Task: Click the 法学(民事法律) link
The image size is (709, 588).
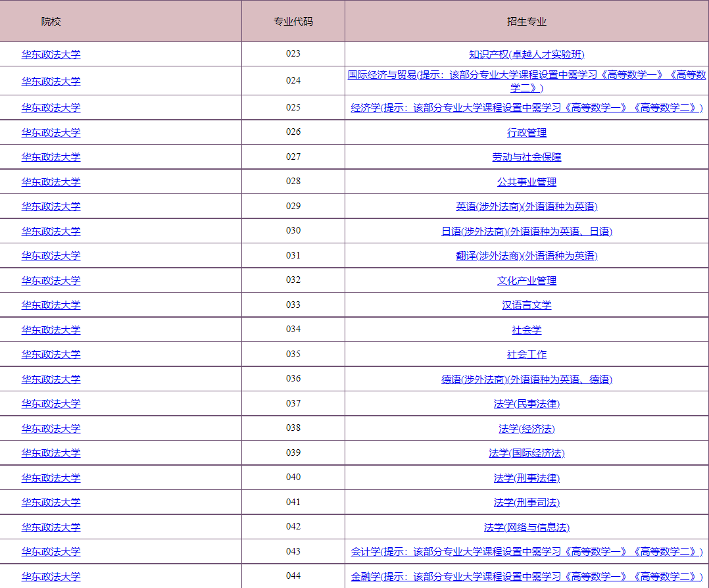Action: tap(526, 403)
